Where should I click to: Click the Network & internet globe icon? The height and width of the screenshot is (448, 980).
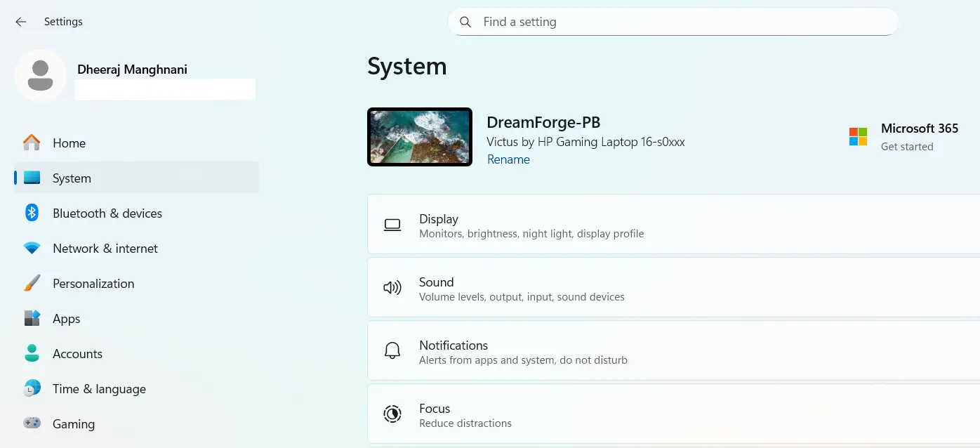(31, 248)
